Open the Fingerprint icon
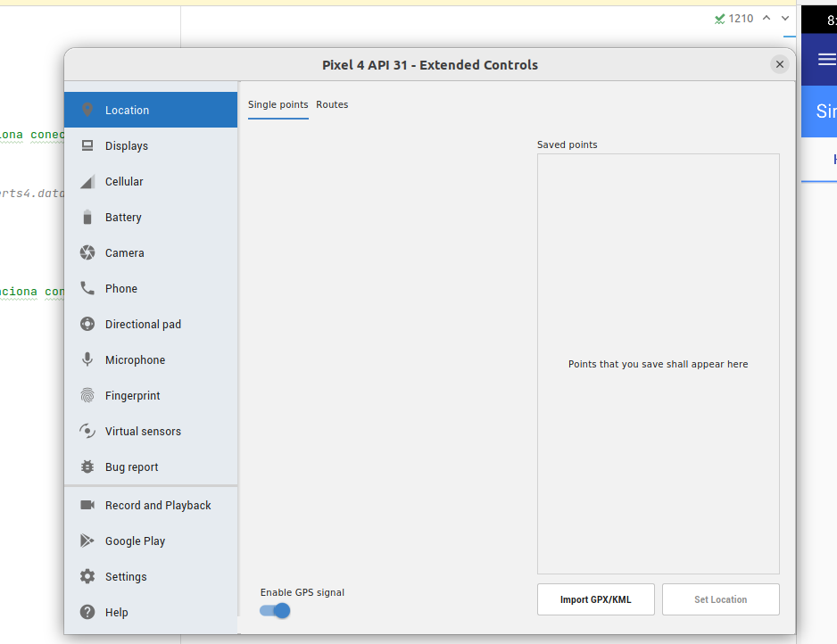This screenshot has height=644, width=837. click(87, 395)
